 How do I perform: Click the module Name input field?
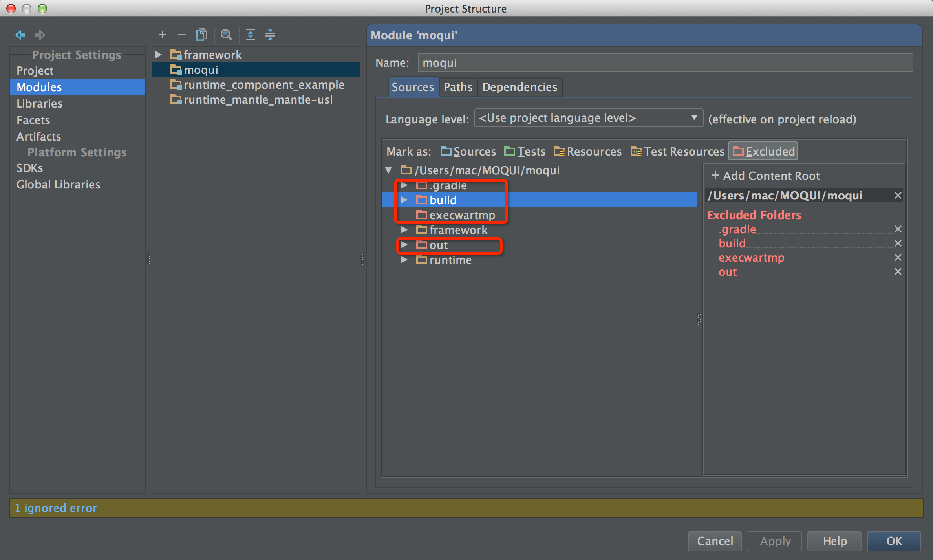(x=665, y=63)
